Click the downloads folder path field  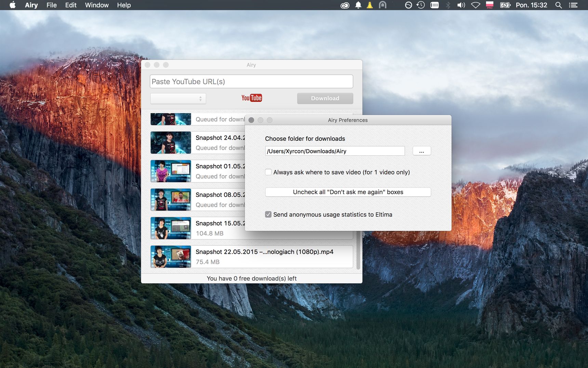point(335,151)
